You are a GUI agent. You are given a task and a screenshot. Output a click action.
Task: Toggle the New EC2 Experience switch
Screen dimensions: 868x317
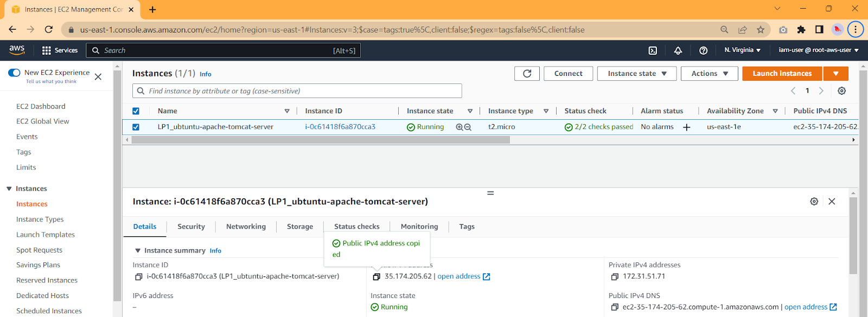tap(14, 73)
